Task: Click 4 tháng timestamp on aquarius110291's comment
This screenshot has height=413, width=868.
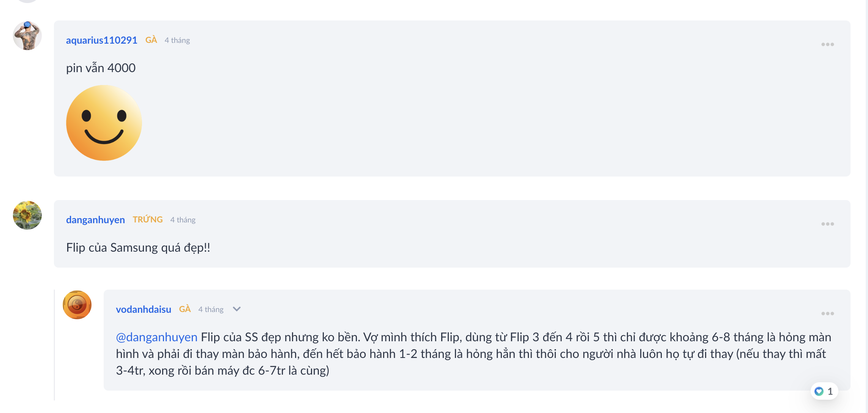Action: [x=177, y=40]
